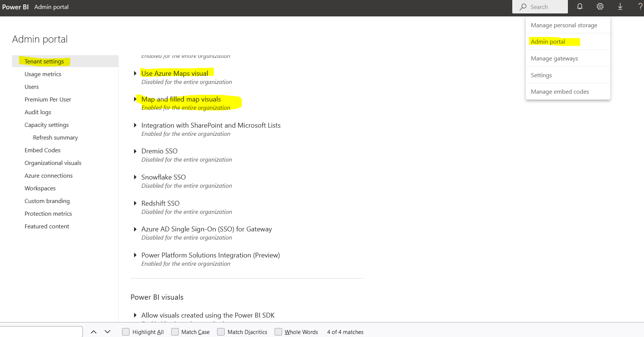Go to next find match
Viewport: 644px width, 337px height.
coord(107,332)
